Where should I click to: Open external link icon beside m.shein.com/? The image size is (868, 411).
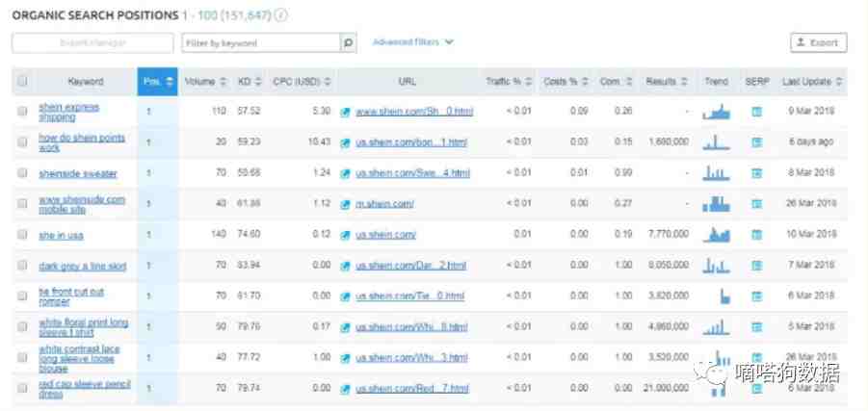coord(346,204)
